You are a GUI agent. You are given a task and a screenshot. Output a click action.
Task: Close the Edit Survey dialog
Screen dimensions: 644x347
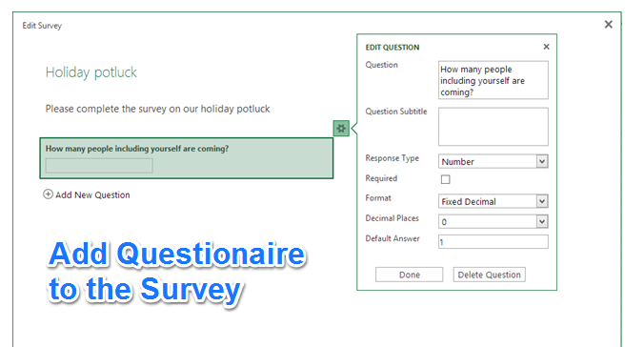[609, 25]
